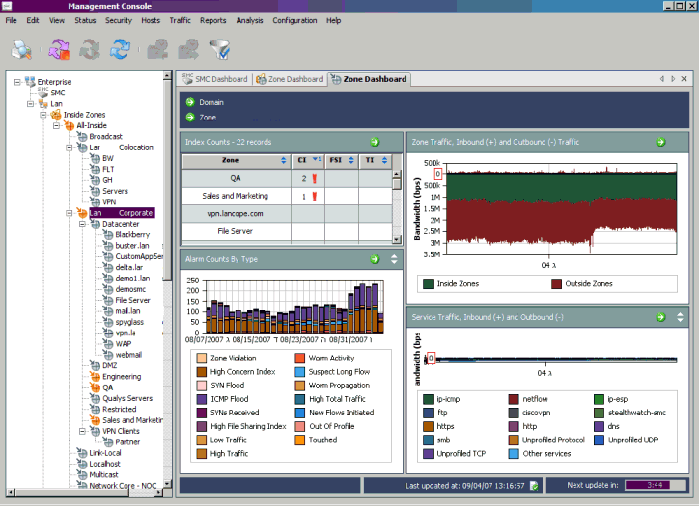Select the vpn.lancope.com table row
The height and width of the screenshot is (506, 699).
tap(287, 214)
